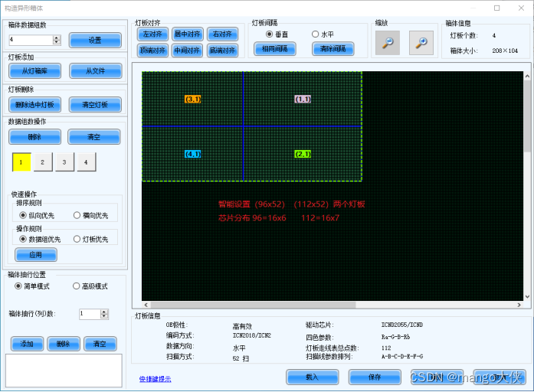The width and height of the screenshot is (534, 392).
Task: Close the 构造异形箱体 window
Action: (x=521, y=8)
